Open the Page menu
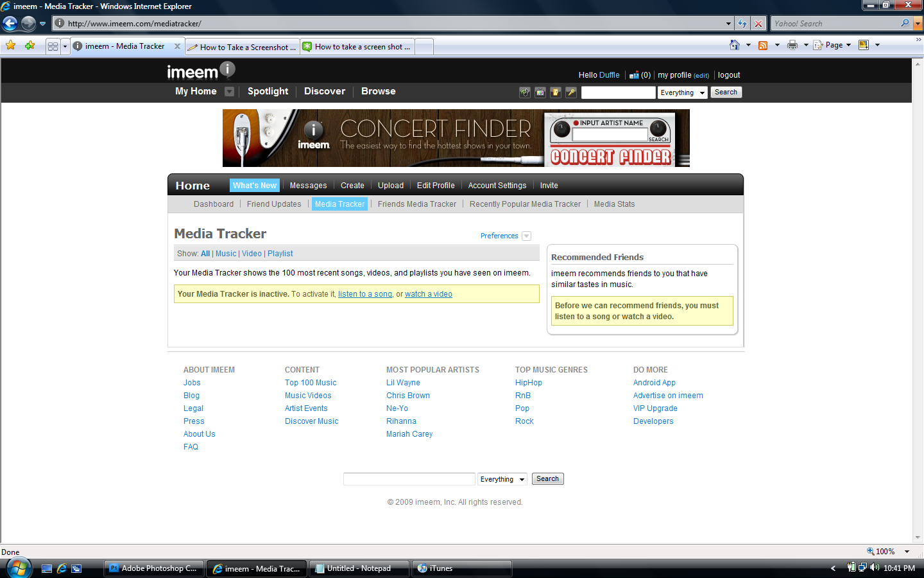The width and height of the screenshot is (924, 578). pos(833,45)
